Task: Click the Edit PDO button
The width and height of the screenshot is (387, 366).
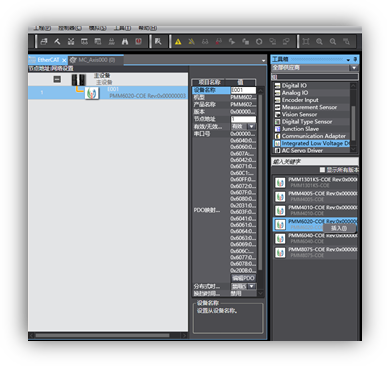Action: point(243,278)
